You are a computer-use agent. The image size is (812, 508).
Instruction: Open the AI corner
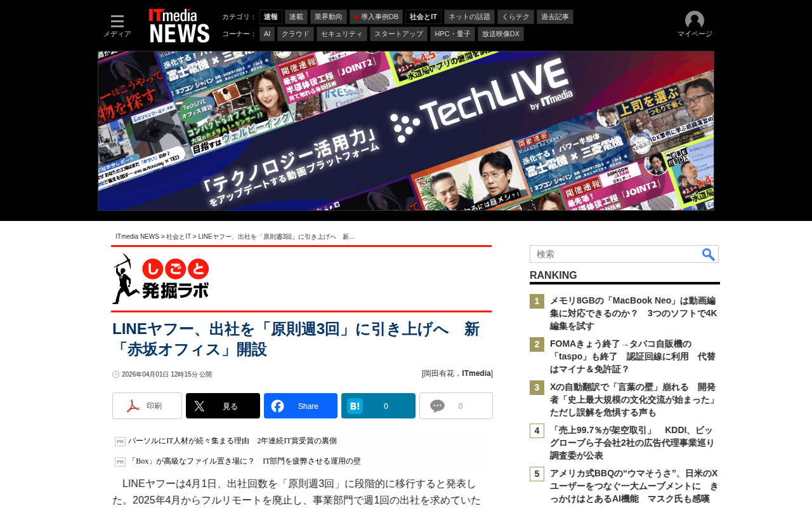(x=267, y=34)
